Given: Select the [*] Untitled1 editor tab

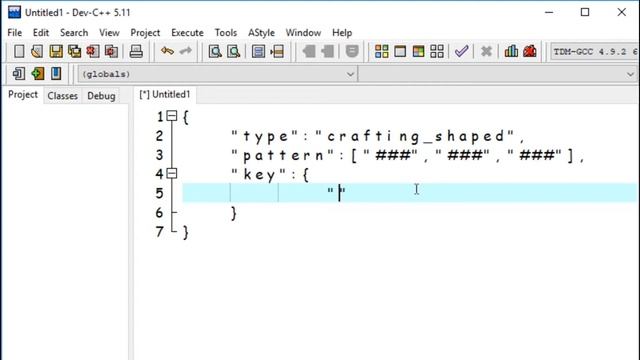Looking at the screenshot, I should pyautogui.click(x=165, y=95).
